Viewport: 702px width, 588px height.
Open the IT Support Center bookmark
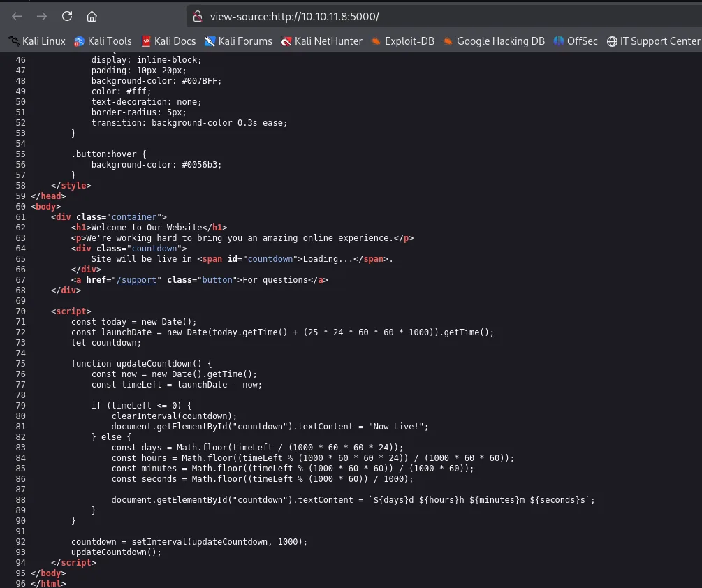[x=654, y=41]
